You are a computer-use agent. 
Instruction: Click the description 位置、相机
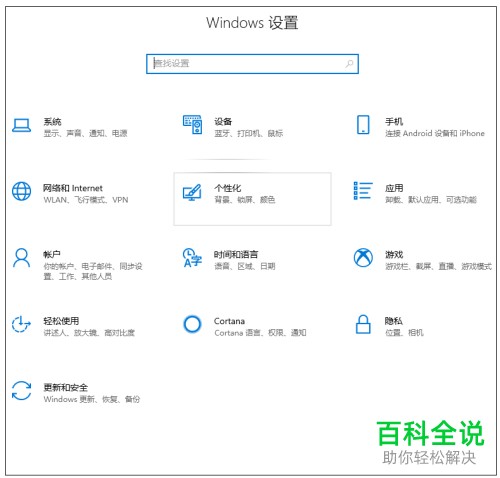[x=404, y=333]
